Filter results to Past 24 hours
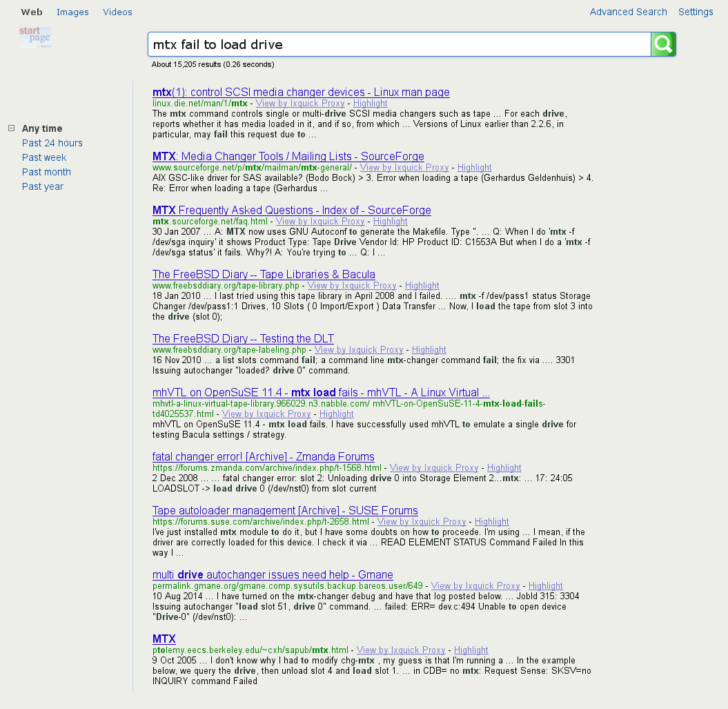This screenshot has width=728, height=709. pyautogui.click(x=52, y=143)
